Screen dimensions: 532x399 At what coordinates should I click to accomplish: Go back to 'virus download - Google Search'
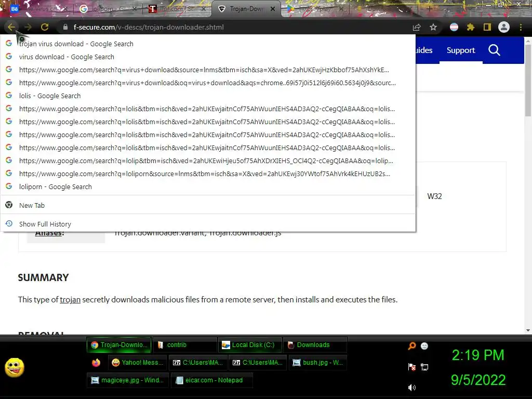point(208,57)
